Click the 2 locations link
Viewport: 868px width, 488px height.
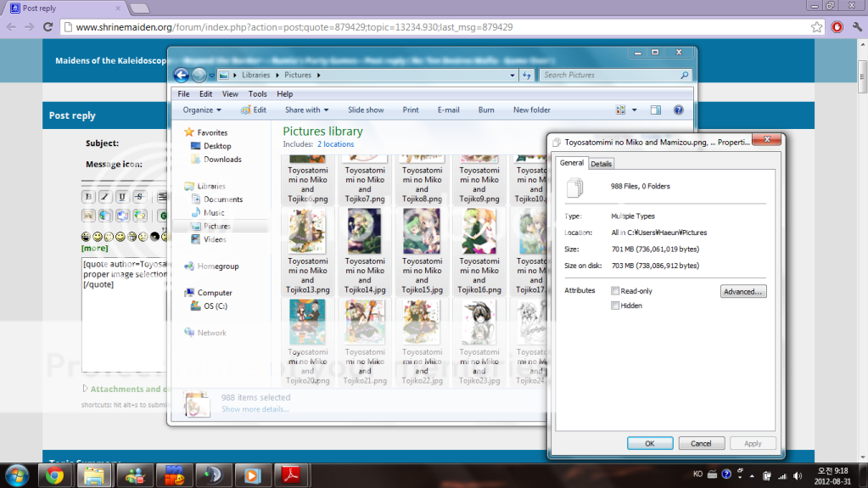(x=335, y=144)
